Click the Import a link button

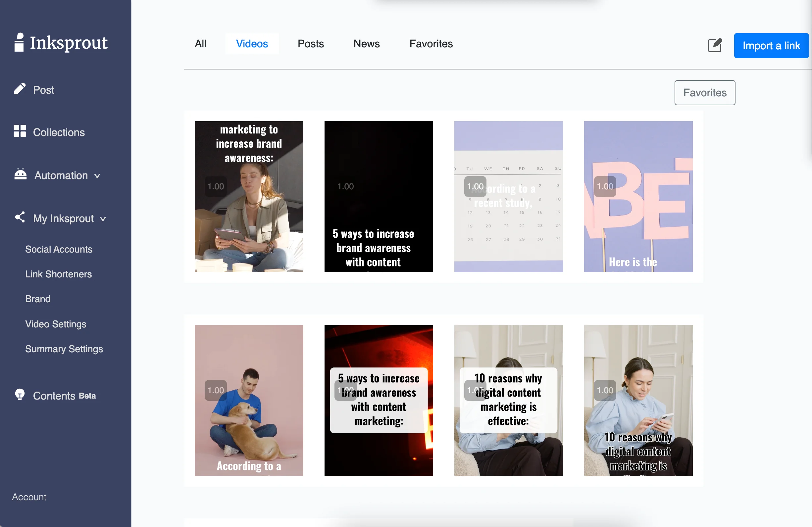point(771,45)
